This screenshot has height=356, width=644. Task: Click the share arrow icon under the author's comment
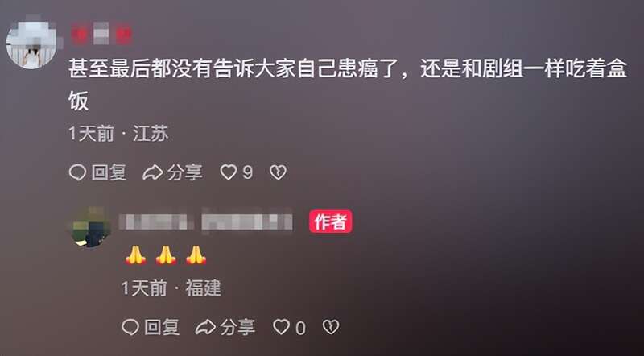205,327
